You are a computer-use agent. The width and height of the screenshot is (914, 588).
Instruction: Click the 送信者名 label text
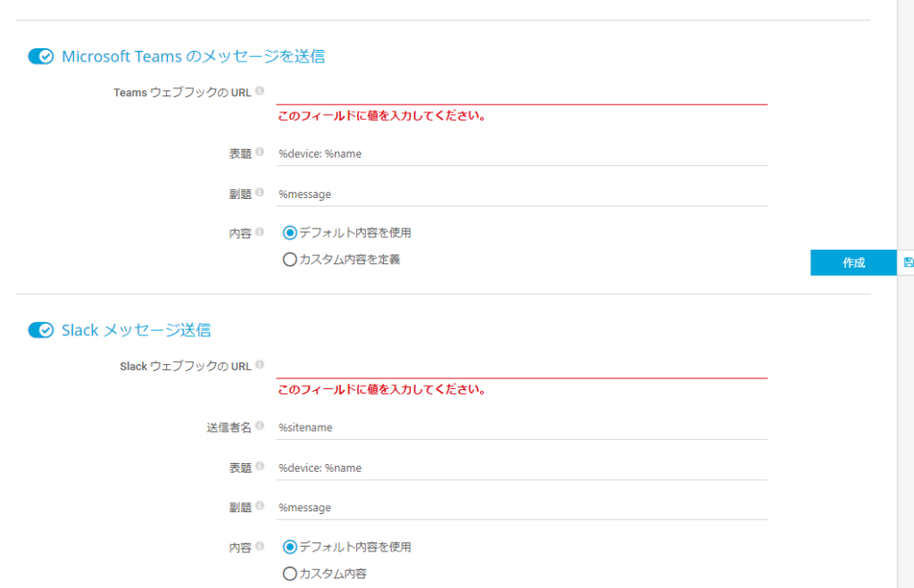click(229, 427)
